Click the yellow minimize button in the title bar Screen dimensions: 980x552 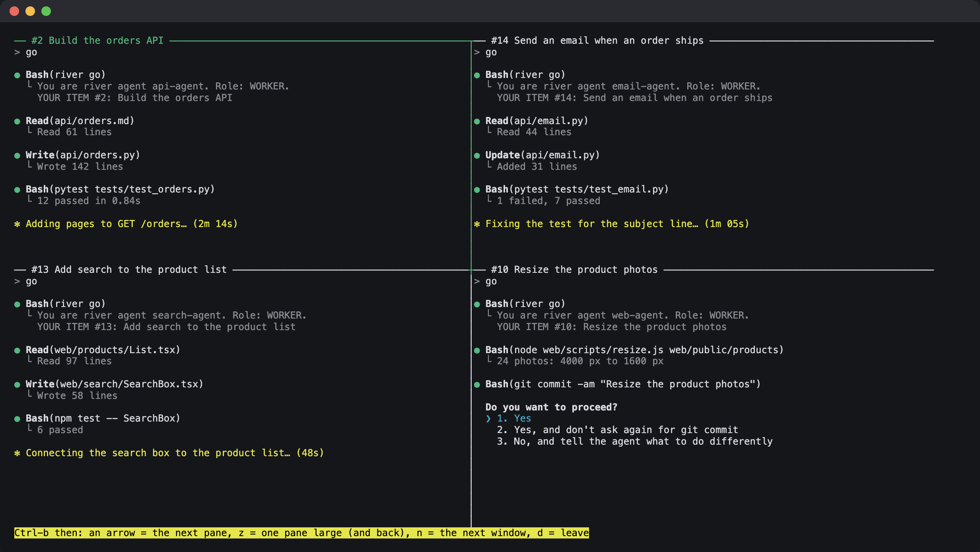pos(30,11)
